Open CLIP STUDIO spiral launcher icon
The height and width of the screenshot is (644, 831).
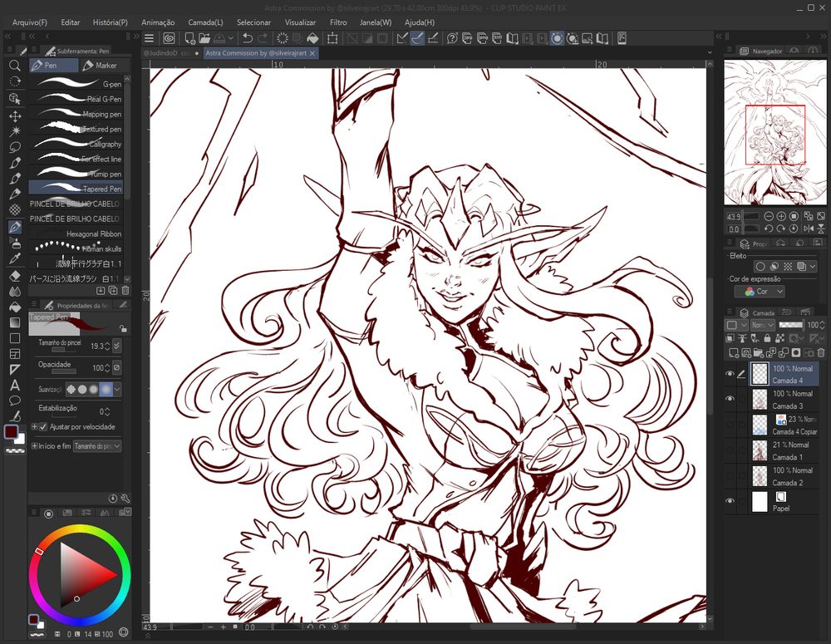tap(169, 38)
